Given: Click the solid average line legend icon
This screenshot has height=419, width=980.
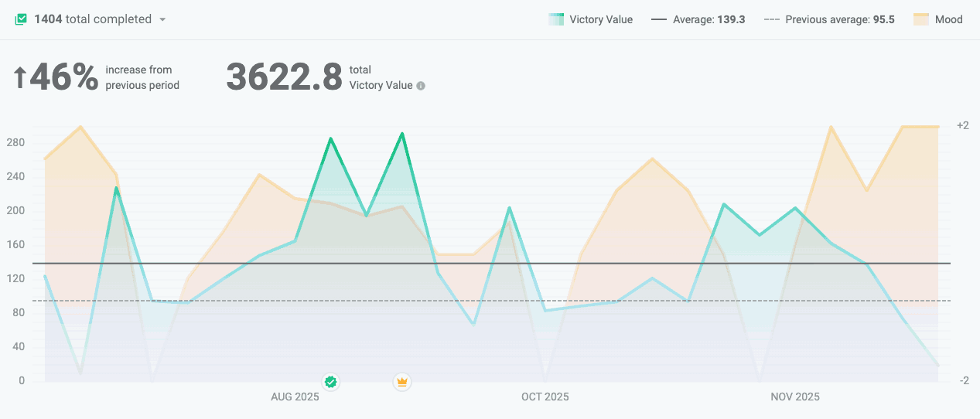Looking at the screenshot, I should (x=659, y=20).
